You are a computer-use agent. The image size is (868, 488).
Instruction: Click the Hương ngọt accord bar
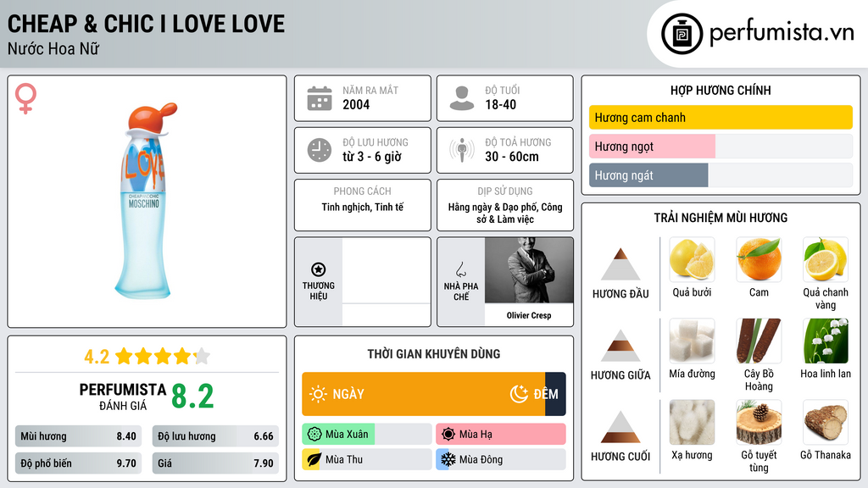tap(721, 146)
